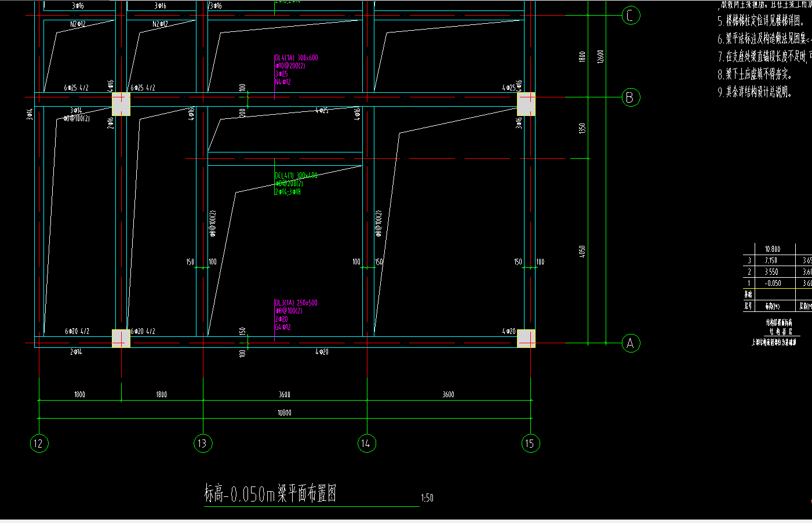The height and width of the screenshot is (523, 812).
Task: Select 6Φ25 4/2 right of axis B column
Action: click(143, 88)
